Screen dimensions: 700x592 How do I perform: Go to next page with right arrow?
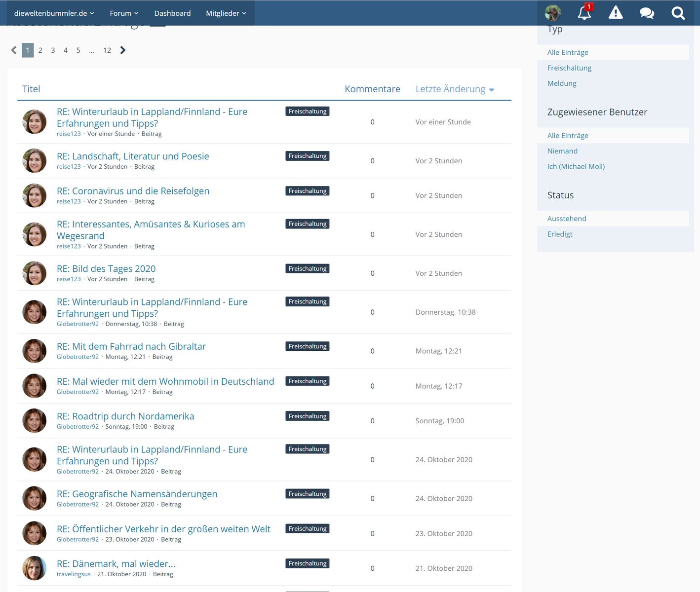click(123, 50)
